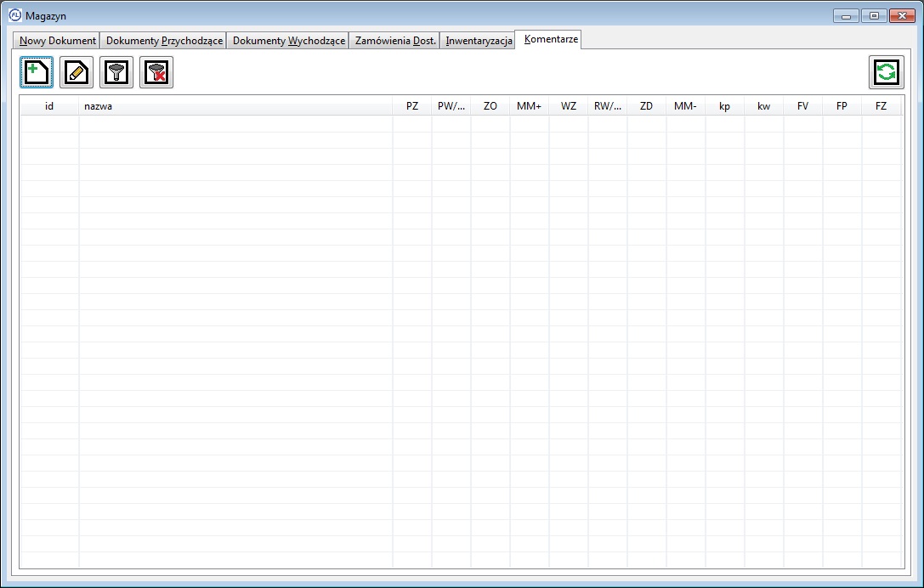Click the PW/... column header
The width and height of the screenshot is (924, 588).
click(x=451, y=106)
